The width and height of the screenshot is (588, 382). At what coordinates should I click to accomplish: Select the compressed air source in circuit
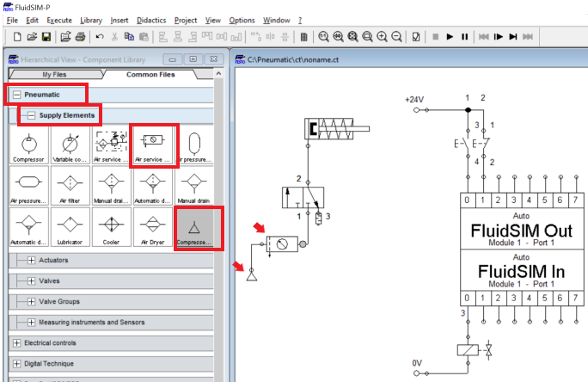click(x=252, y=276)
